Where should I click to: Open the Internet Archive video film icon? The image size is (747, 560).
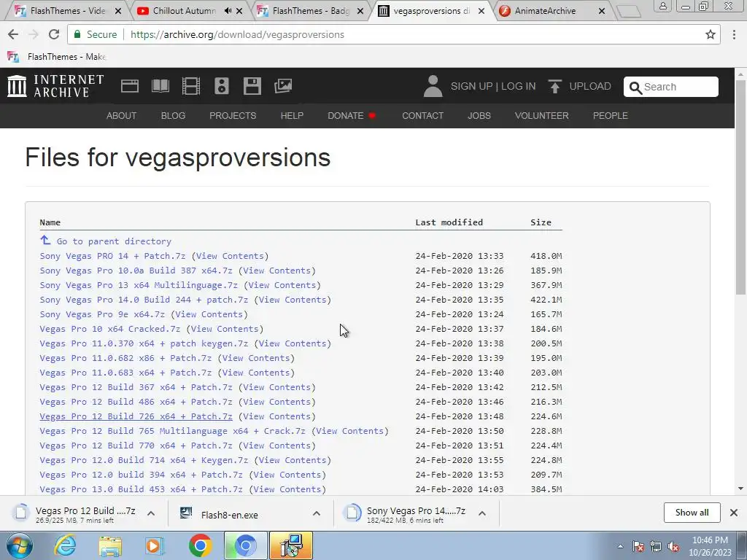point(191,86)
